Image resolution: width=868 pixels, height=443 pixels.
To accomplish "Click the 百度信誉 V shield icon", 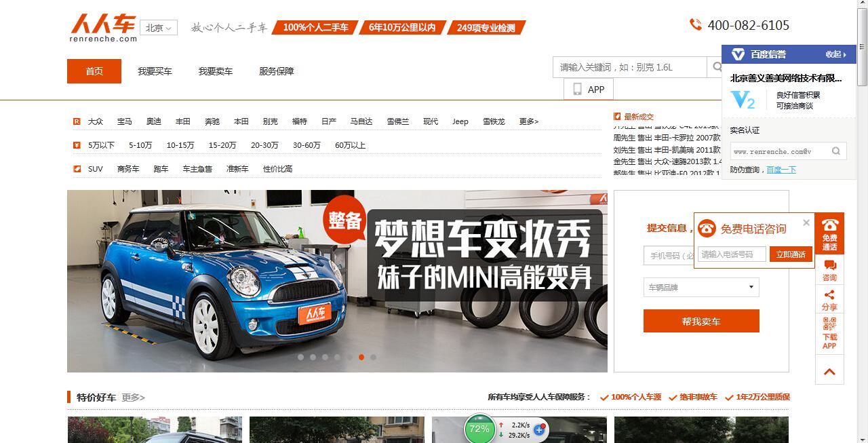I will pos(738,54).
